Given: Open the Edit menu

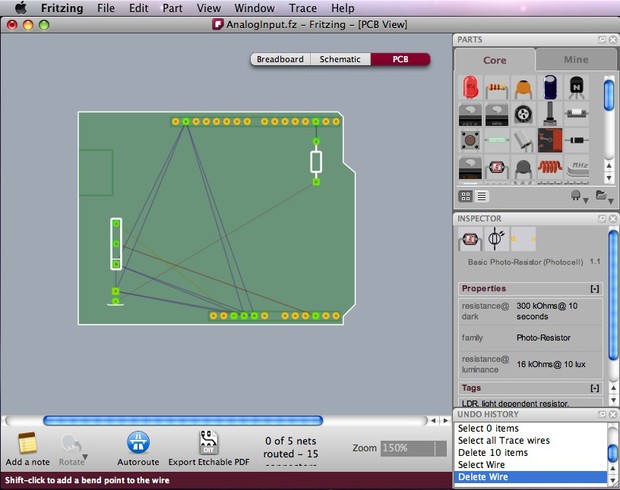Looking at the screenshot, I should pos(138,8).
